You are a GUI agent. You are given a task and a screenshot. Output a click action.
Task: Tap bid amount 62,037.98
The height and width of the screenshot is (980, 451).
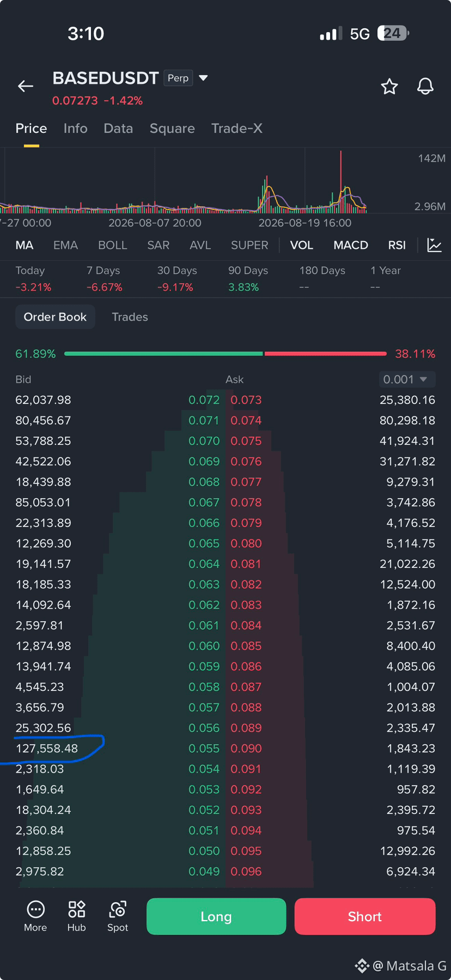pyautogui.click(x=43, y=400)
